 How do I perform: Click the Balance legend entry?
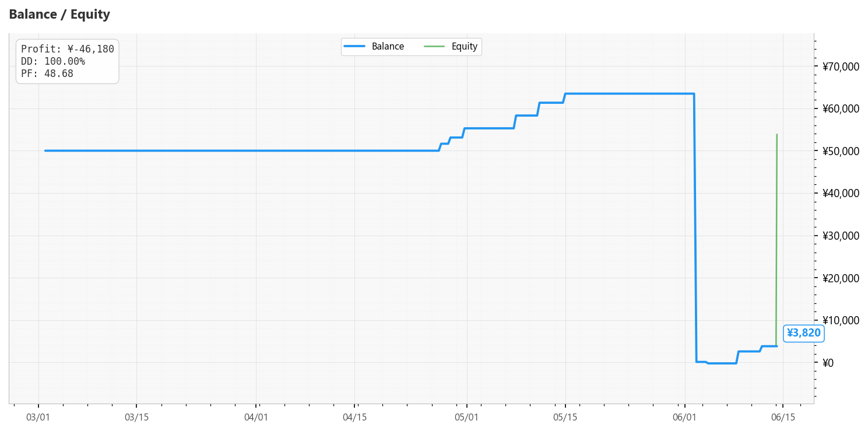374,47
